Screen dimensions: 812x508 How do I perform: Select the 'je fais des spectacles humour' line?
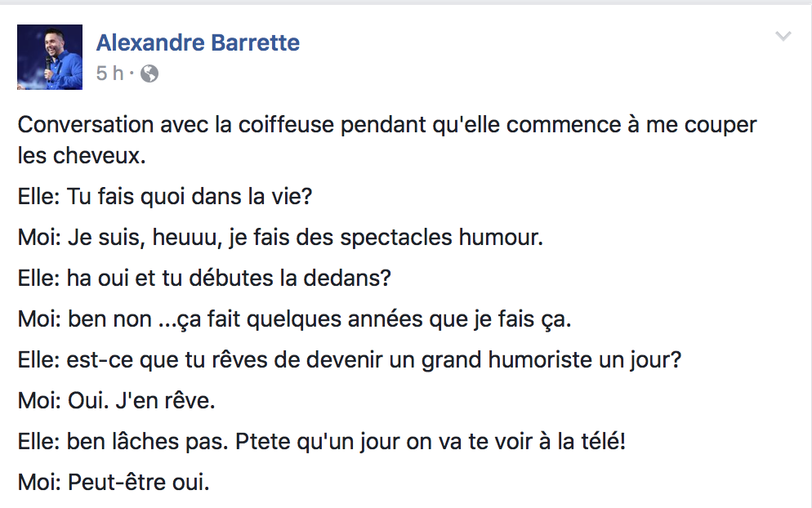click(x=281, y=238)
